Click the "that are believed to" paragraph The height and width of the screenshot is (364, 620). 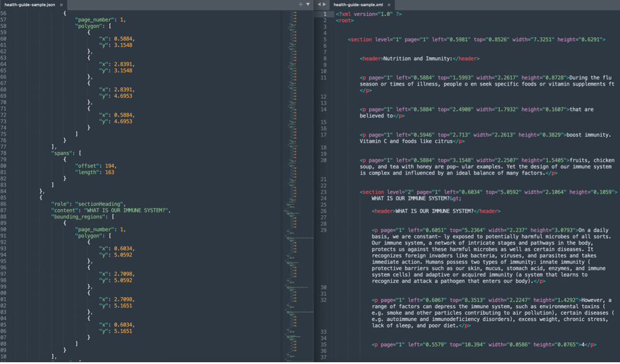(477, 113)
